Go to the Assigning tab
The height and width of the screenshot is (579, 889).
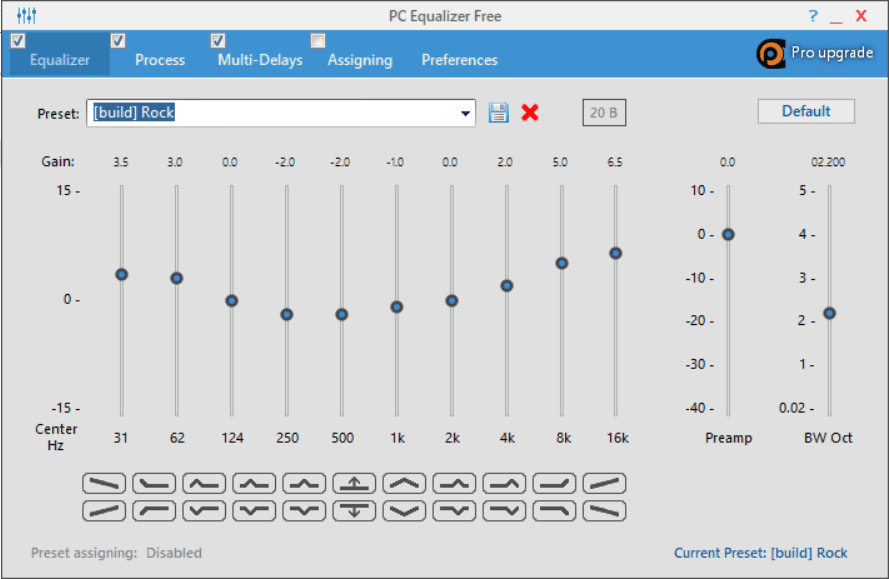tap(360, 60)
